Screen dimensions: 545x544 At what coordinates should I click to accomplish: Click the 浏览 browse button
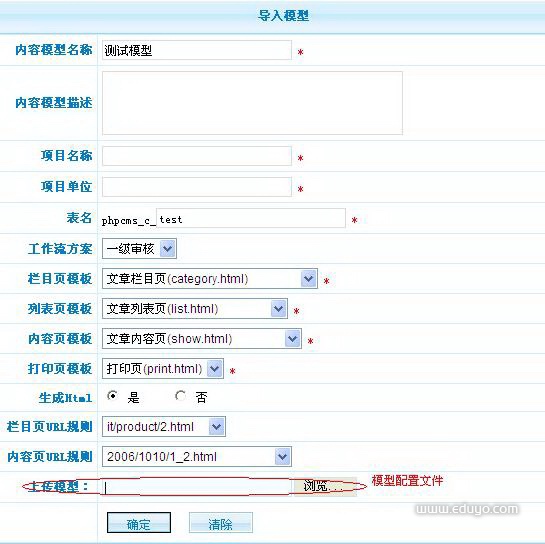[325, 486]
